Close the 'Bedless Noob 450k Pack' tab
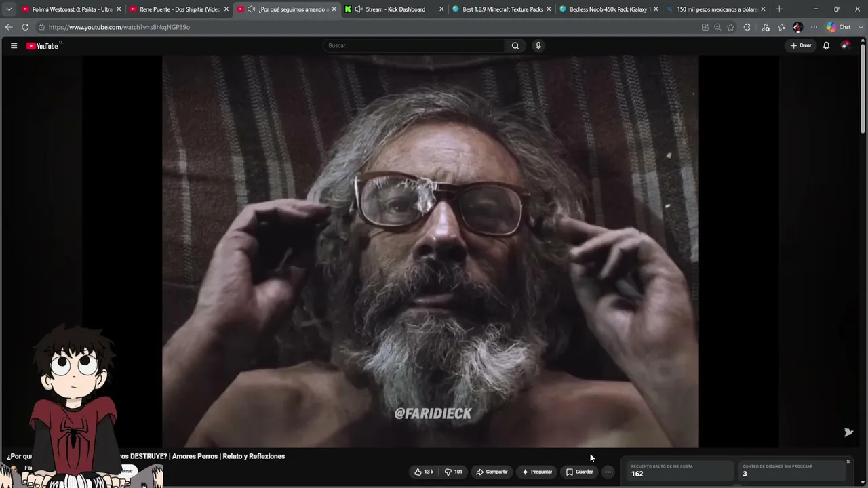The image size is (868, 488). point(656,9)
